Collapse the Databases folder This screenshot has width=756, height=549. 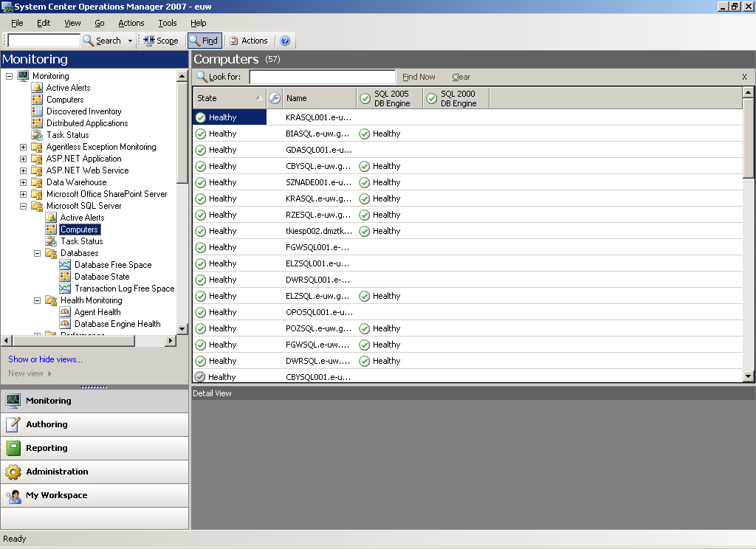click(37, 253)
